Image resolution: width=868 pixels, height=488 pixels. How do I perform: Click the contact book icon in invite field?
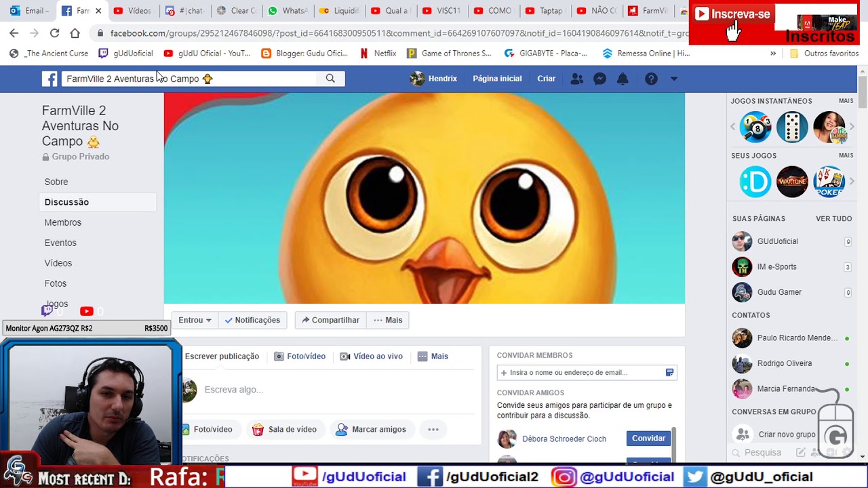[669, 372]
